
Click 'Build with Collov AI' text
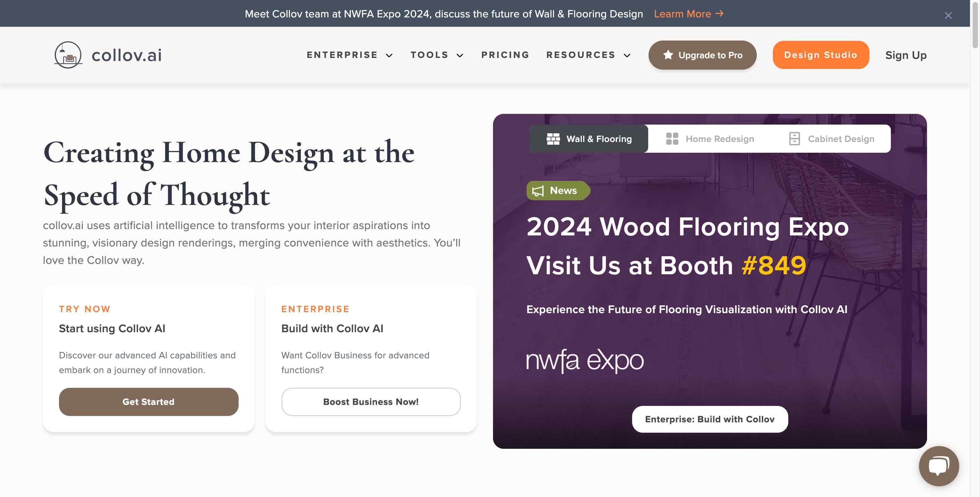(332, 329)
